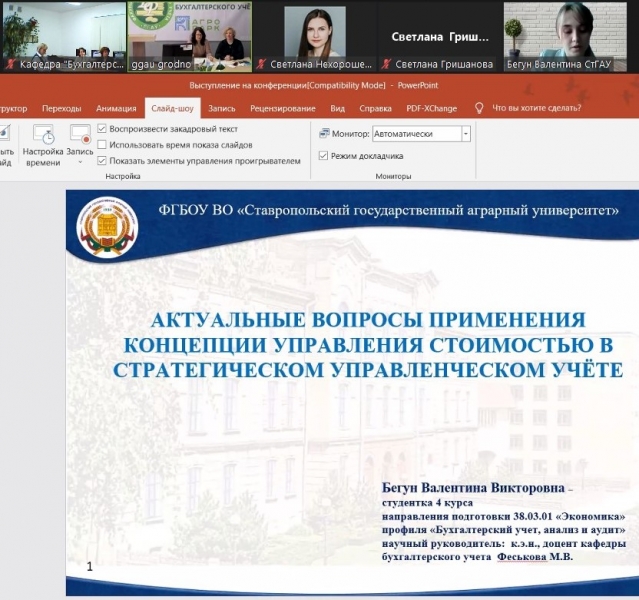The height and width of the screenshot is (600, 639).
Task: Click the Настройка group label
Action: pos(123,176)
